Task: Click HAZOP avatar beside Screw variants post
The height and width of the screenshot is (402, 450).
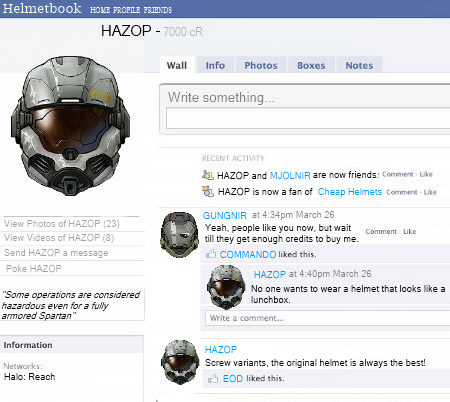Action: (180, 362)
